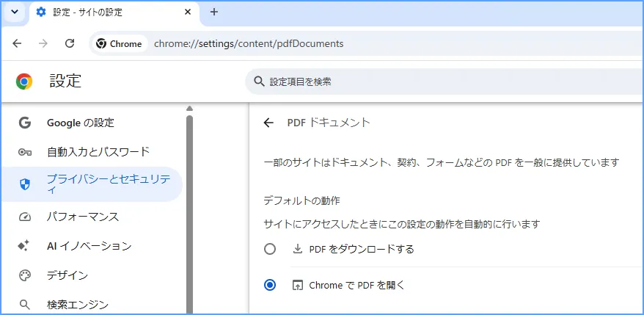Click the sidebar scroll up arrow
This screenshot has height=315, width=644.
coord(189,109)
